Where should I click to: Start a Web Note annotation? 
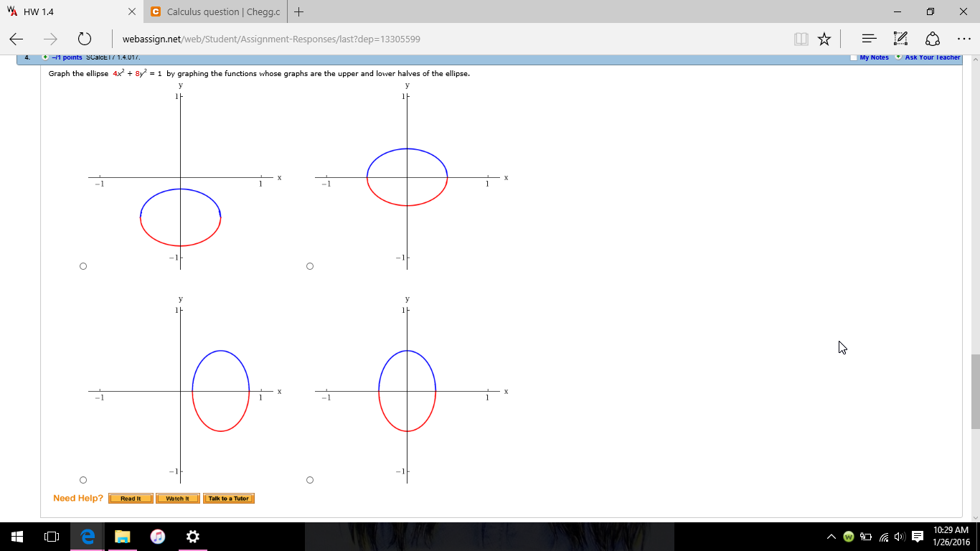899,38
